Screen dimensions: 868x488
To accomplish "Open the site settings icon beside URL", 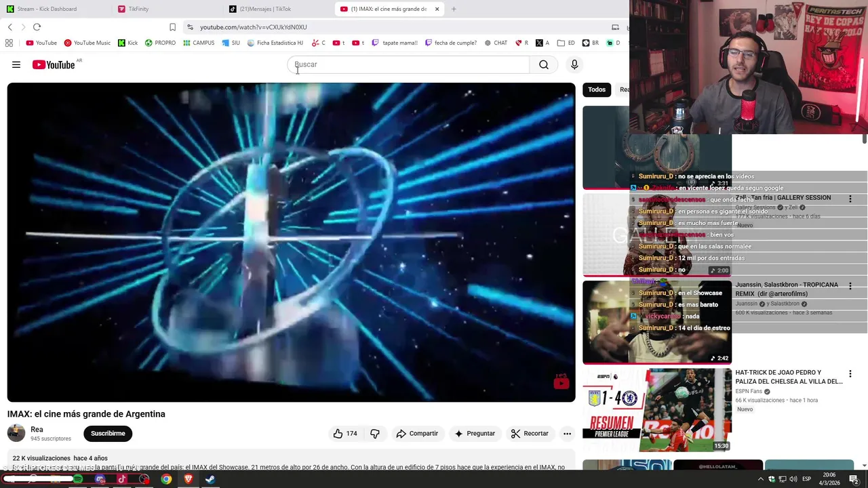I will tap(190, 27).
